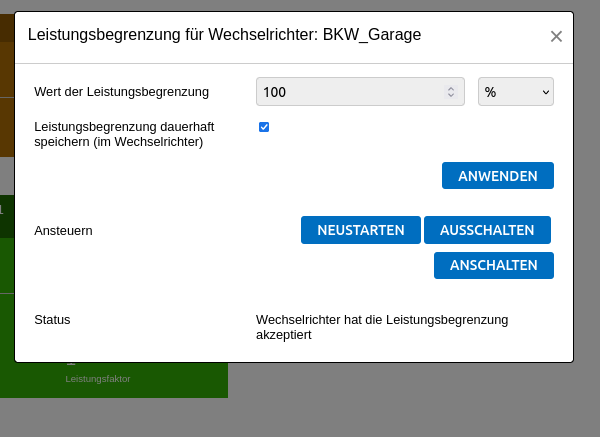This screenshot has width=600, height=437.
Task: Click the 'Leistungsbegrenzung dauerhaft speichern' label text
Action: tap(124, 134)
